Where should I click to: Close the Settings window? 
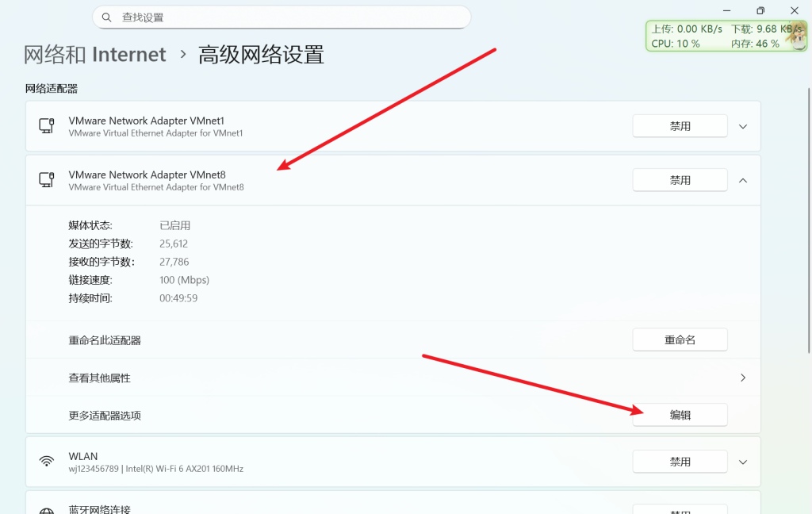pyautogui.click(x=795, y=10)
